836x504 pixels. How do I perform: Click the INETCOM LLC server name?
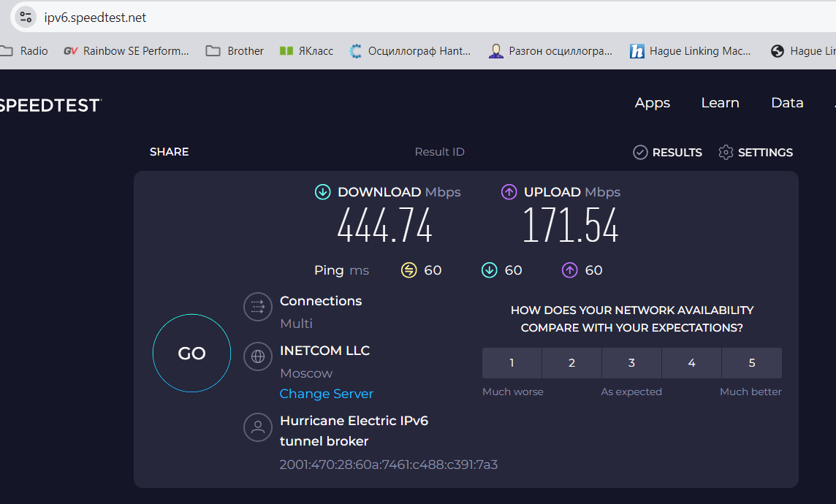pos(324,351)
